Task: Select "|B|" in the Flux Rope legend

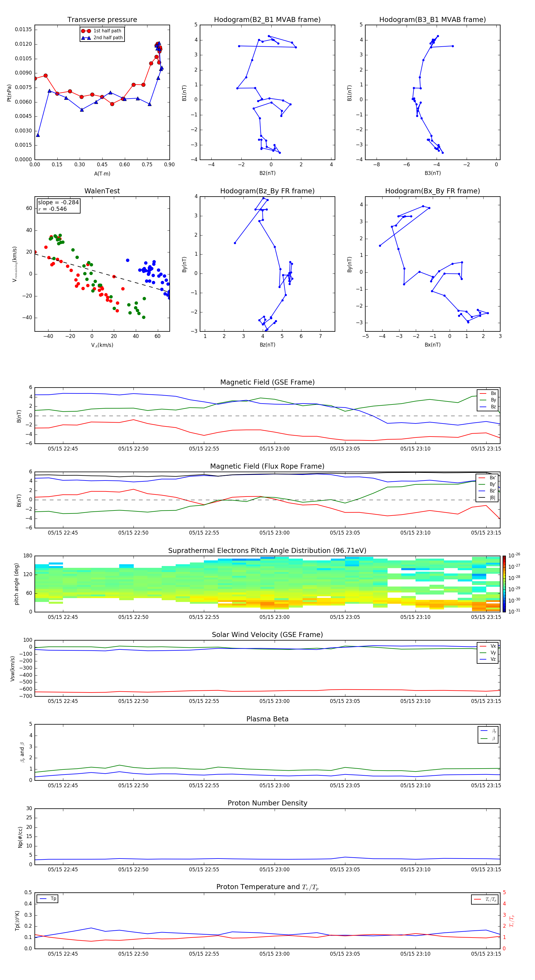Action: [487, 498]
